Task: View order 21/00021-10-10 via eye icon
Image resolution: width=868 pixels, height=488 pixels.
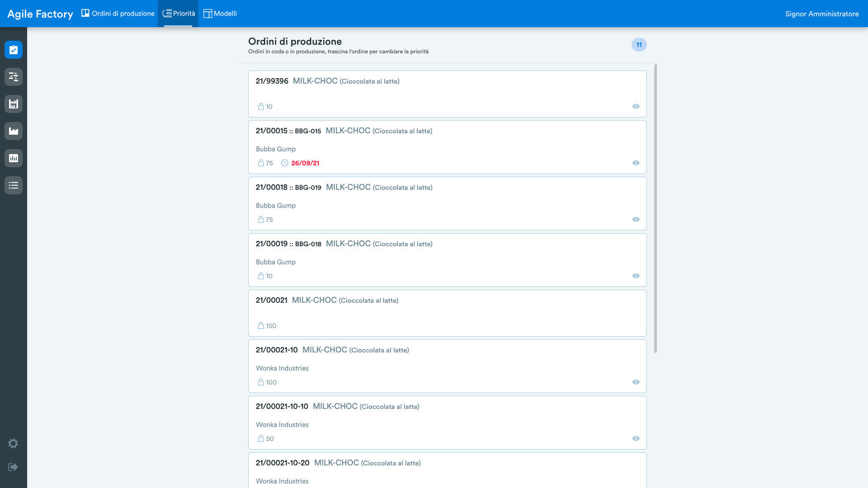Action: (636, 439)
